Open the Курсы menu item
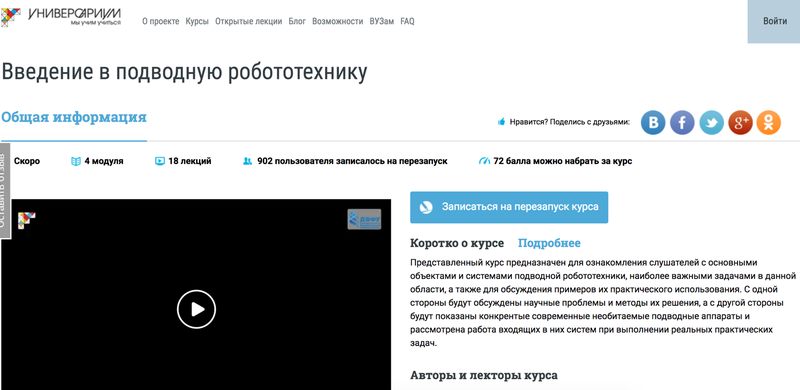Screen dimensions: 800x390 (x=197, y=21)
